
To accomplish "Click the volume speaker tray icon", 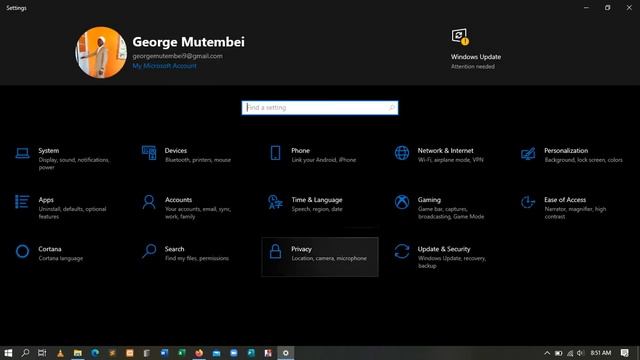I will (580, 353).
